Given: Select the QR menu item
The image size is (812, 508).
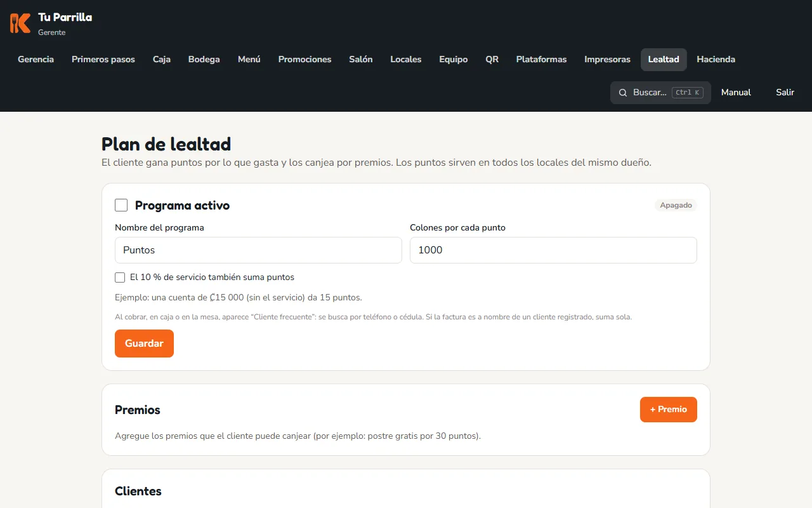Looking at the screenshot, I should (492, 59).
